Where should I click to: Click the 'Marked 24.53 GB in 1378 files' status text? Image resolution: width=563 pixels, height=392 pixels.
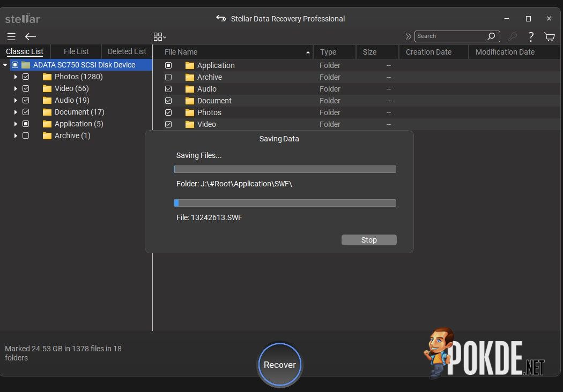coord(63,353)
